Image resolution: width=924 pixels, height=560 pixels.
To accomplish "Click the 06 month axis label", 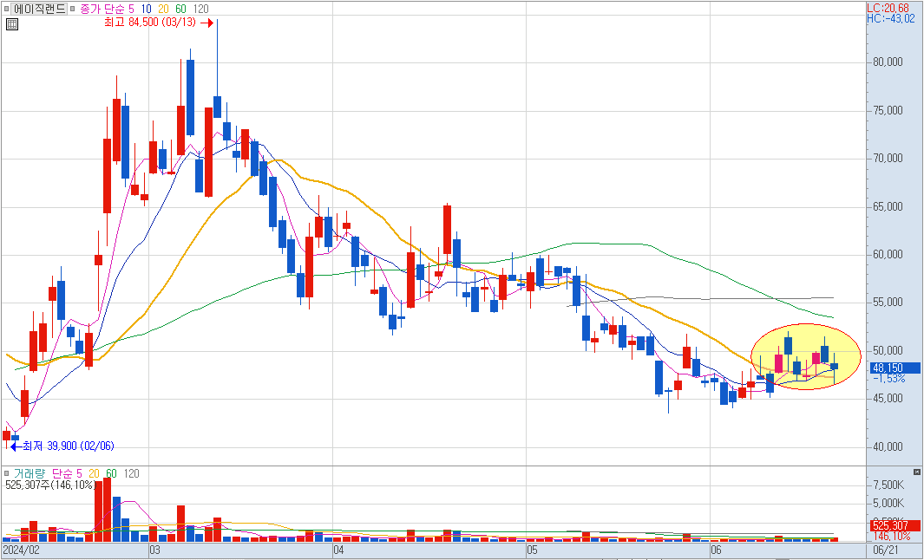I will point(716,550).
